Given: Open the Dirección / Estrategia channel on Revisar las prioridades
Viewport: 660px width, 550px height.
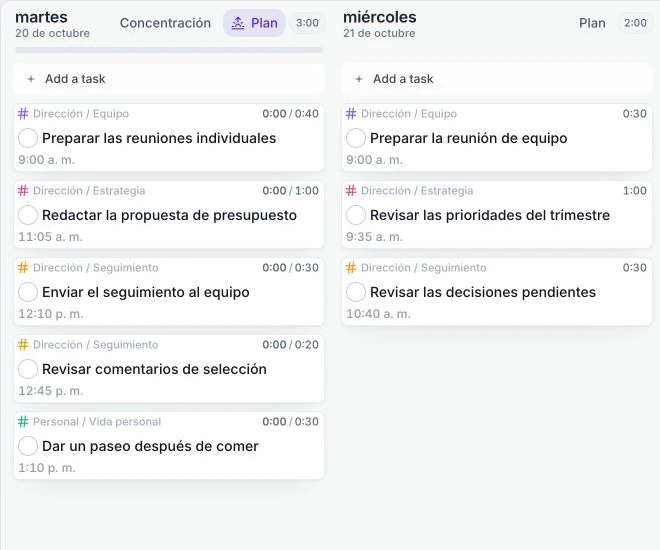Looking at the screenshot, I should [x=417, y=191].
